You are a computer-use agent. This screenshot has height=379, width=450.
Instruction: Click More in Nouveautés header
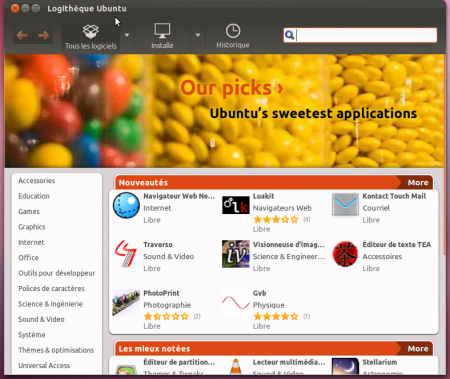[x=418, y=183]
